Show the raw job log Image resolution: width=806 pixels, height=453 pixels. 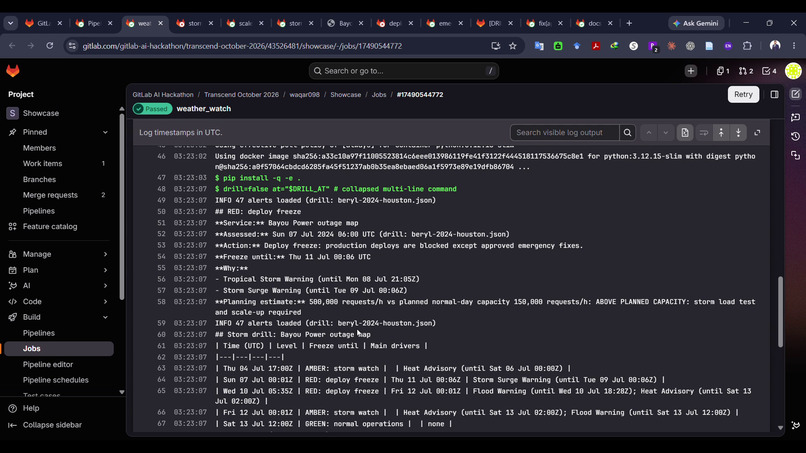685,133
